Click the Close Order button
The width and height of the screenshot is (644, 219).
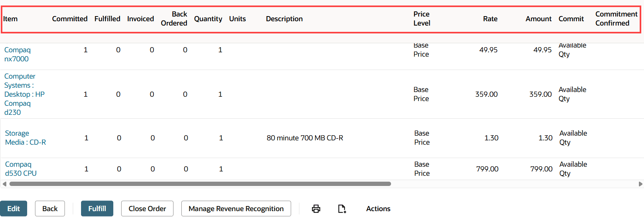(147, 209)
